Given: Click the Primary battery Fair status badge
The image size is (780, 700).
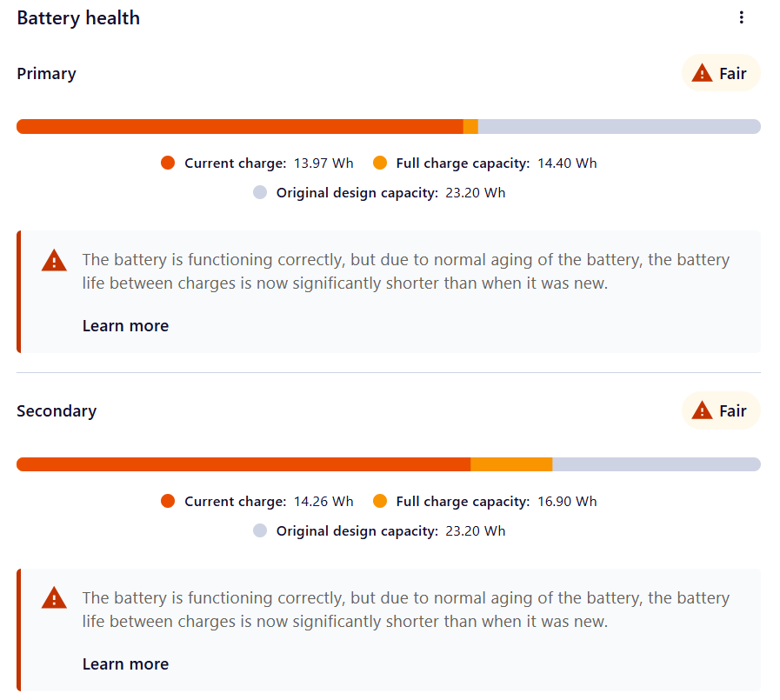Looking at the screenshot, I should coord(721,73).
